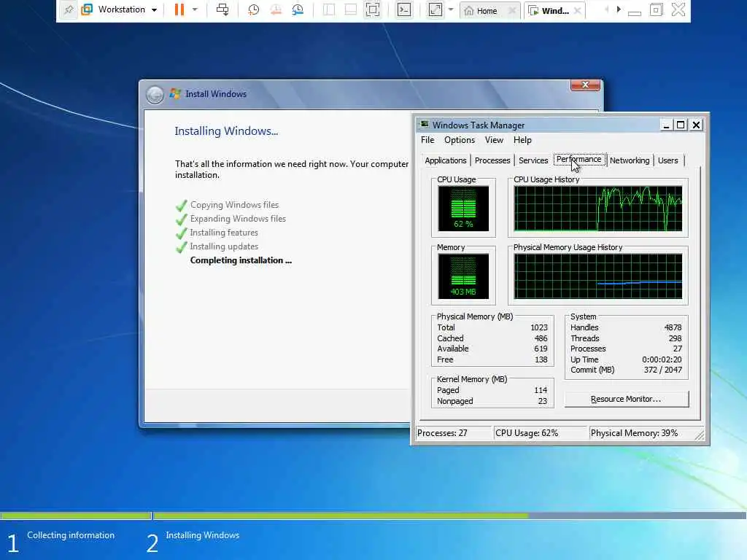747x560 pixels.
Task: Pause the virtual machine with the orange button
Action: (x=179, y=9)
